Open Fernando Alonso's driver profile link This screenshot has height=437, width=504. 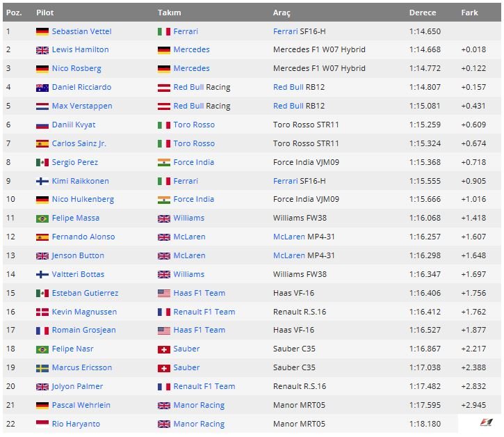point(83,237)
